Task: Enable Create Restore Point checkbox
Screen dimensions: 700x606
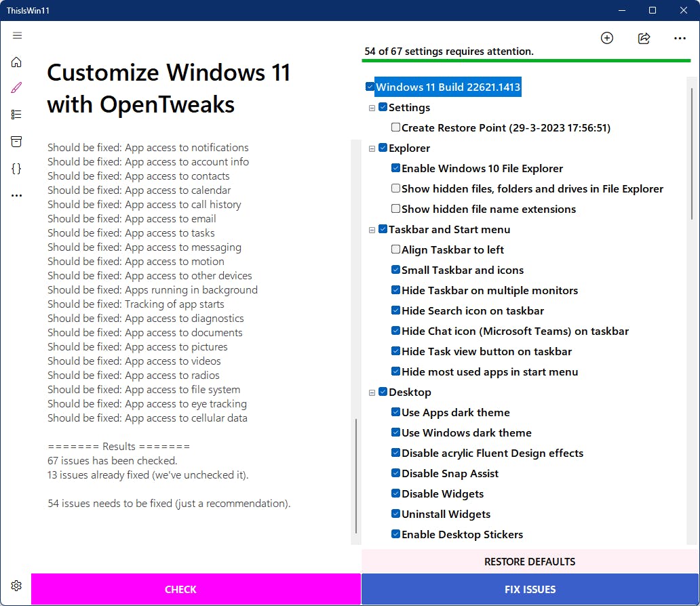Action: point(395,127)
